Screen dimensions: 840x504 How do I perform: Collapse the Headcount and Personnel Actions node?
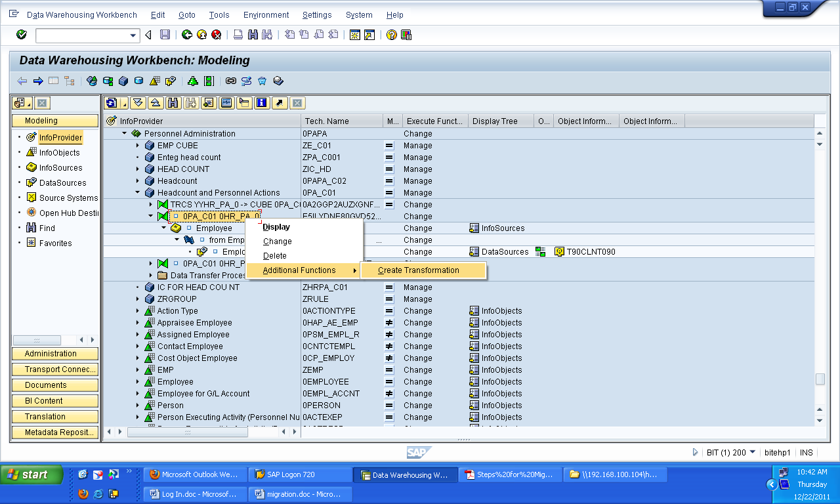tap(138, 193)
